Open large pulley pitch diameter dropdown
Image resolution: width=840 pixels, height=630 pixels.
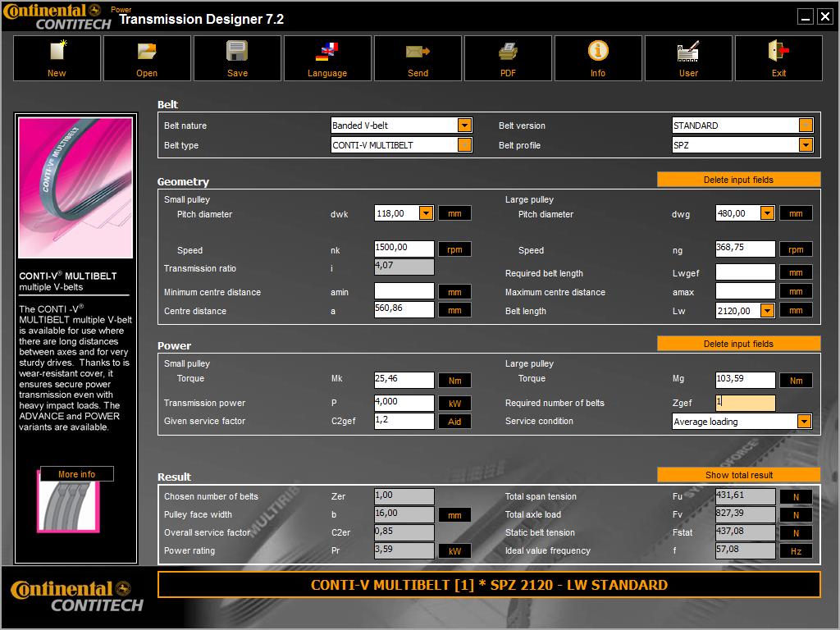[x=767, y=213]
